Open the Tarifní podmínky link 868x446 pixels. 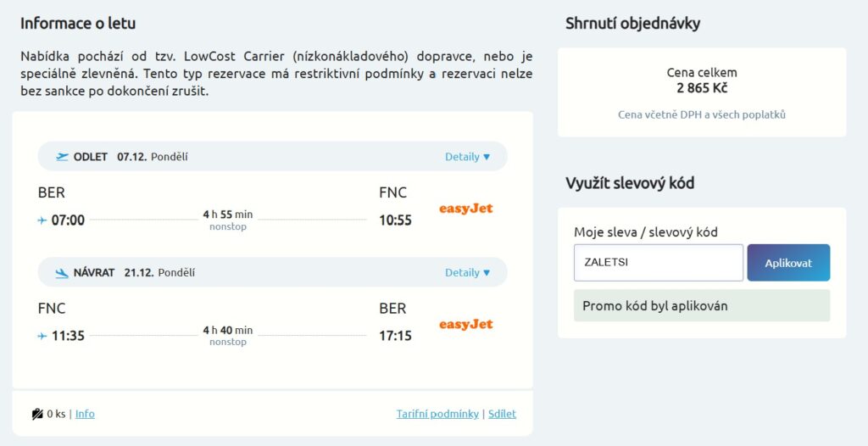tap(437, 414)
